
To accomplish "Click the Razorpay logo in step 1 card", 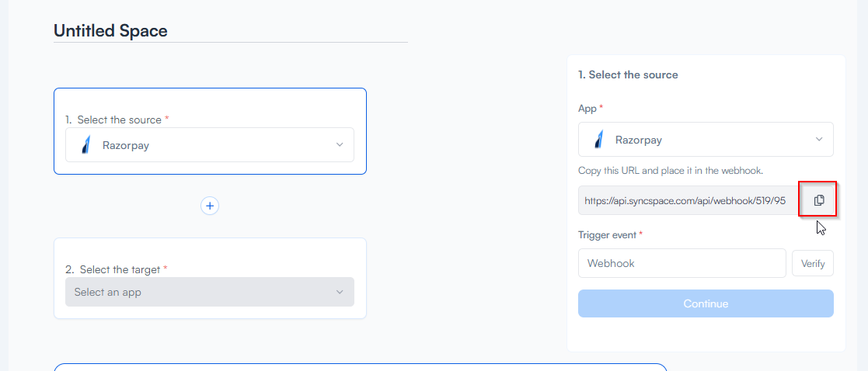I will [86, 145].
